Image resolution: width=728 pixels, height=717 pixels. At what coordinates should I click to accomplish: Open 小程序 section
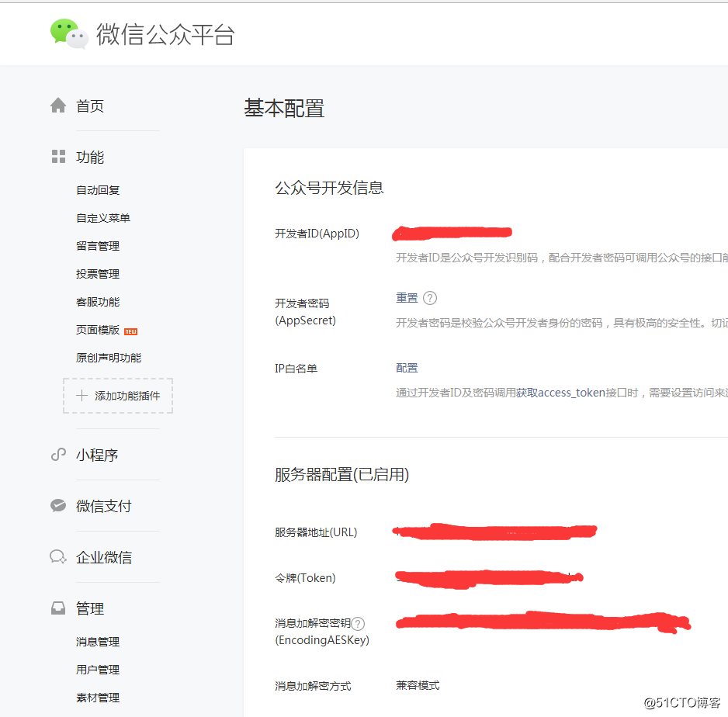pos(97,455)
